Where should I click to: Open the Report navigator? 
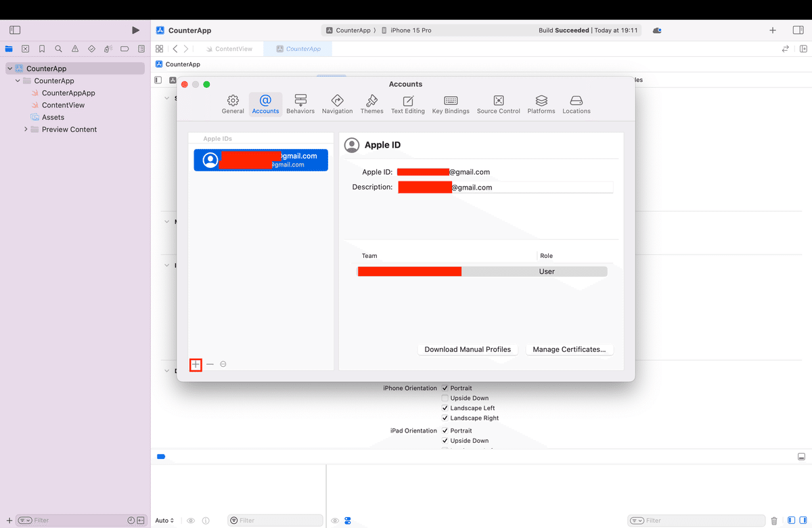(141, 49)
